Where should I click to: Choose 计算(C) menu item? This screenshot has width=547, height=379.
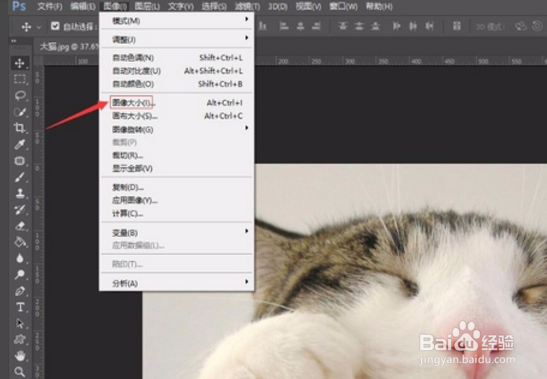point(177,214)
